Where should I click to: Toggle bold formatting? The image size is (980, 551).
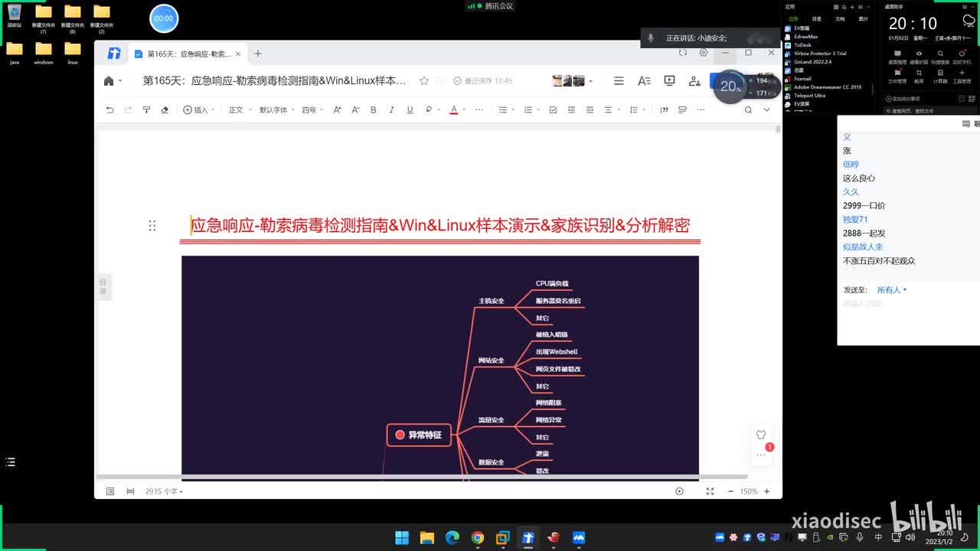pyautogui.click(x=374, y=110)
